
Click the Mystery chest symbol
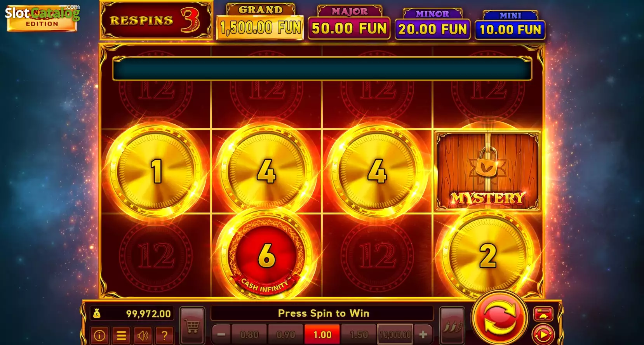487,171
